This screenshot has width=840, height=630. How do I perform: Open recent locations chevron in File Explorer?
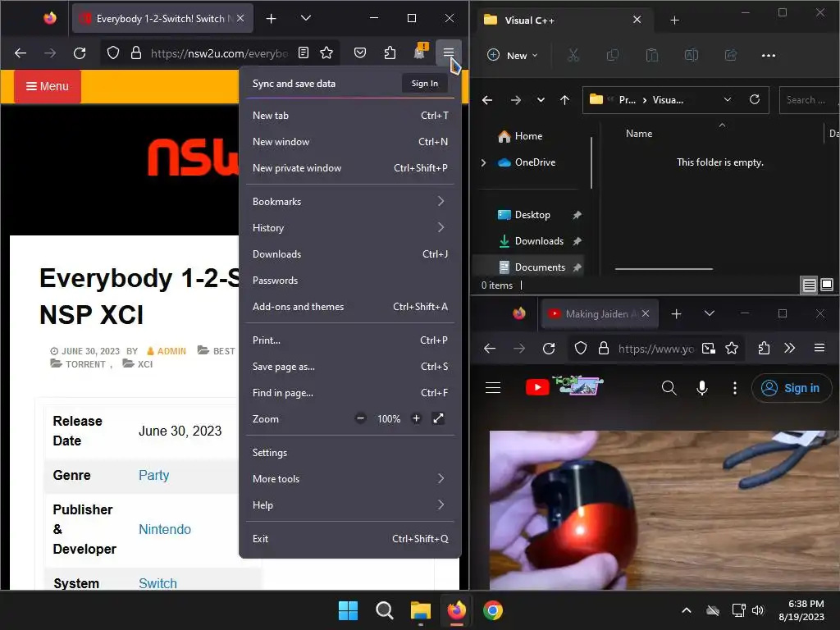point(541,99)
